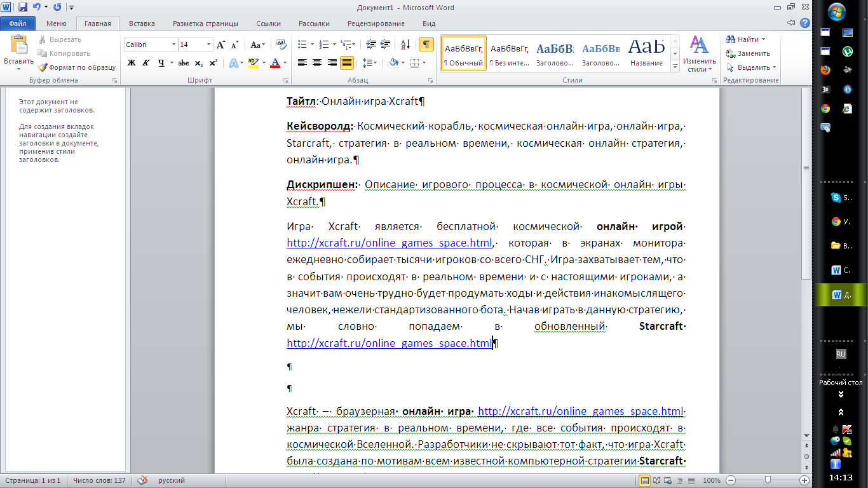Viewport: 868px width, 488px height.
Task: Open the Файл tab
Action: pyautogui.click(x=18, y=24)
